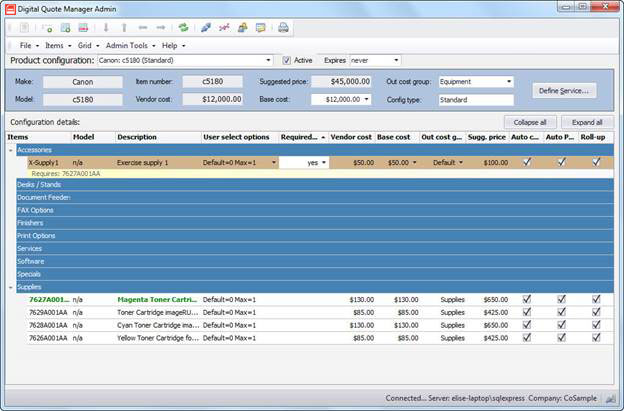Click the Suggested price input field
Image resolution: width=624 pixels, height=411 pixels.
[342, 82]
